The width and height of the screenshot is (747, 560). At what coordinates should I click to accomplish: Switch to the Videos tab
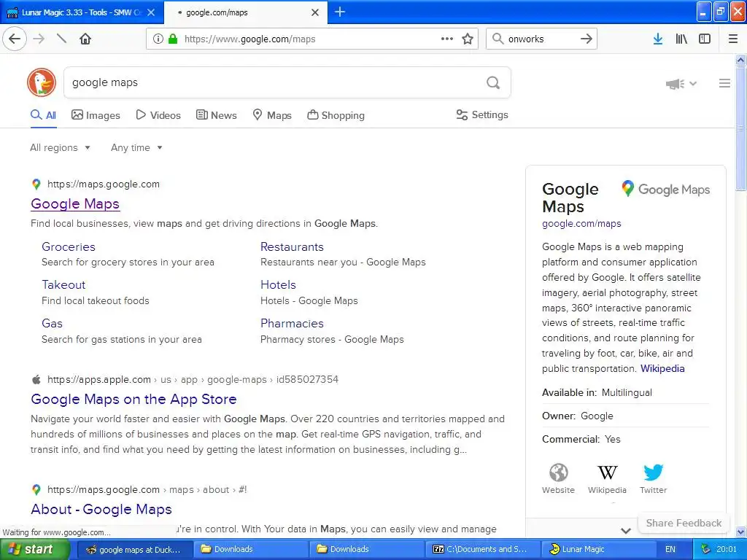coord(158,115)
